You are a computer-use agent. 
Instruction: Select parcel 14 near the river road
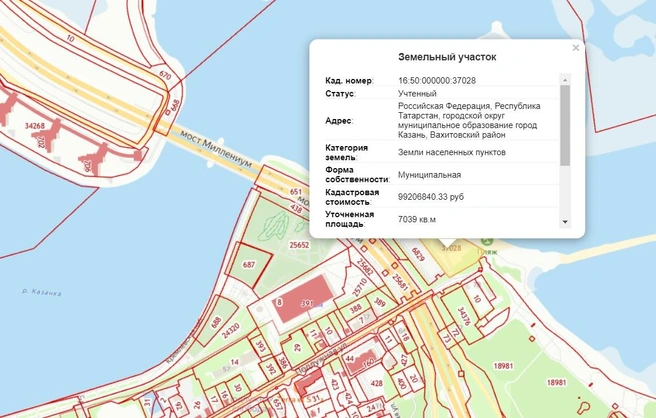[235, 362]
